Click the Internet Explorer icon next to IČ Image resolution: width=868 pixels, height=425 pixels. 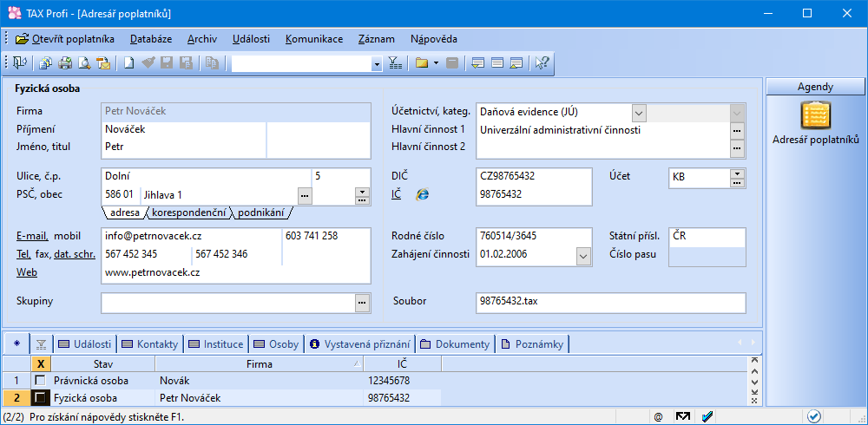click(423, 194)
